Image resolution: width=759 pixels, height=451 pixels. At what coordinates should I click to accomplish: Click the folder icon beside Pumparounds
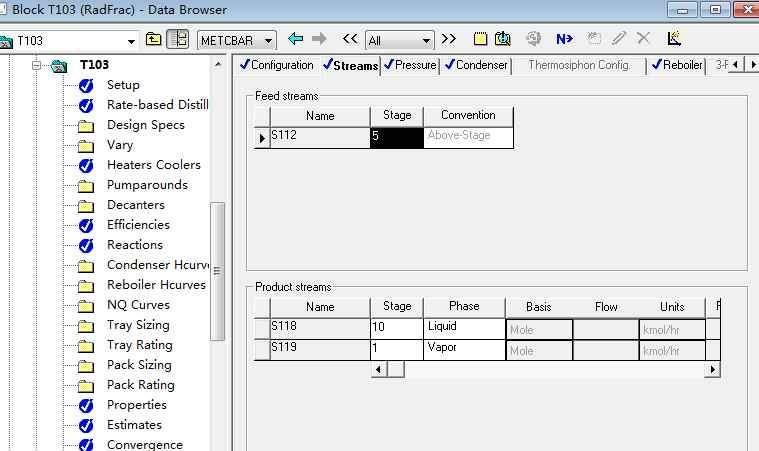(x=86, y=186)
